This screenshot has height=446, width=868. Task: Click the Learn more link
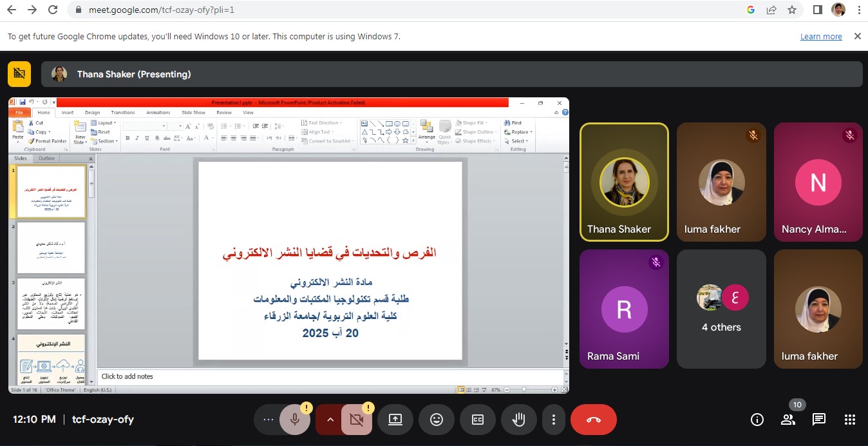(x=821, y=37)
